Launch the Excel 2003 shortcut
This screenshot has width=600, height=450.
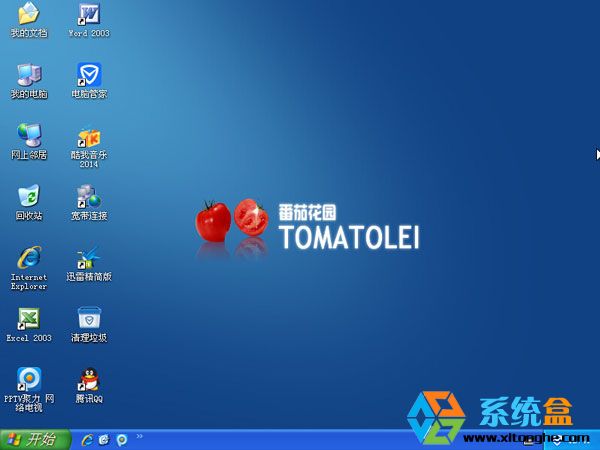[x=28, y=319]
